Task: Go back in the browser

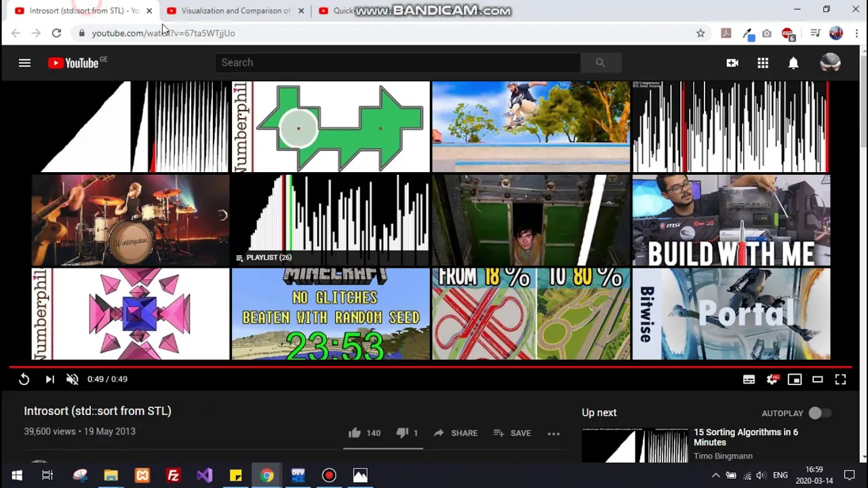Action: pos(16,33)
